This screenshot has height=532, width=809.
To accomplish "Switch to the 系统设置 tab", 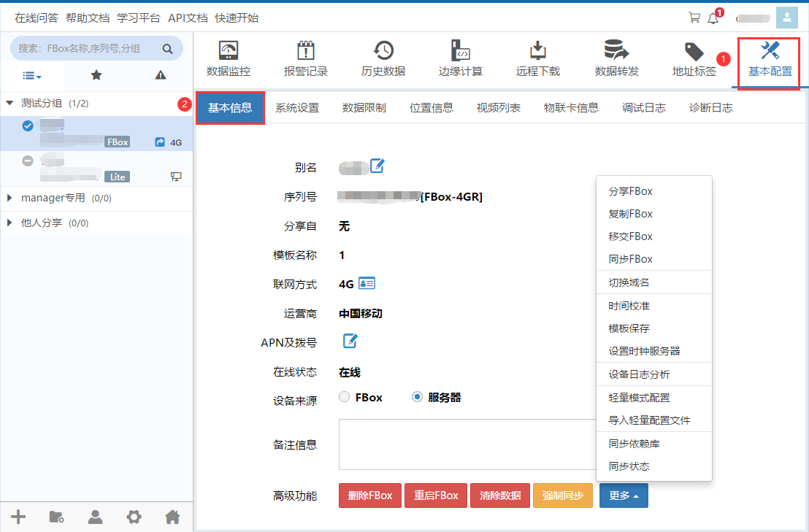I will tap(297, 108).
